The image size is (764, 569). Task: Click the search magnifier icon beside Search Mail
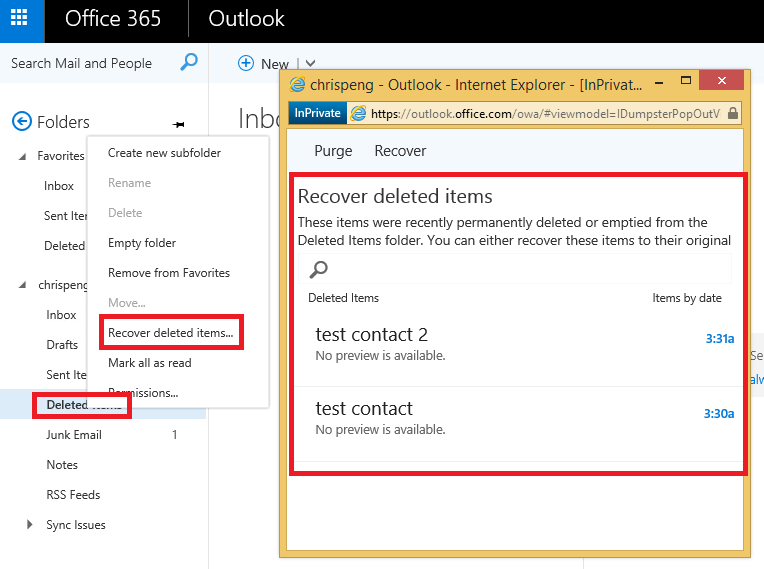[189, 62]
